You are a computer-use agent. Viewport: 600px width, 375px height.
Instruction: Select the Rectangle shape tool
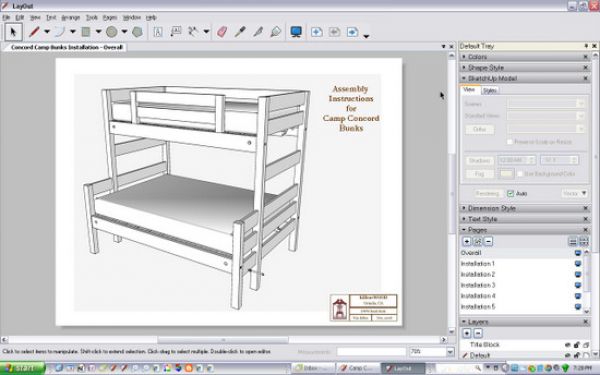86,32
